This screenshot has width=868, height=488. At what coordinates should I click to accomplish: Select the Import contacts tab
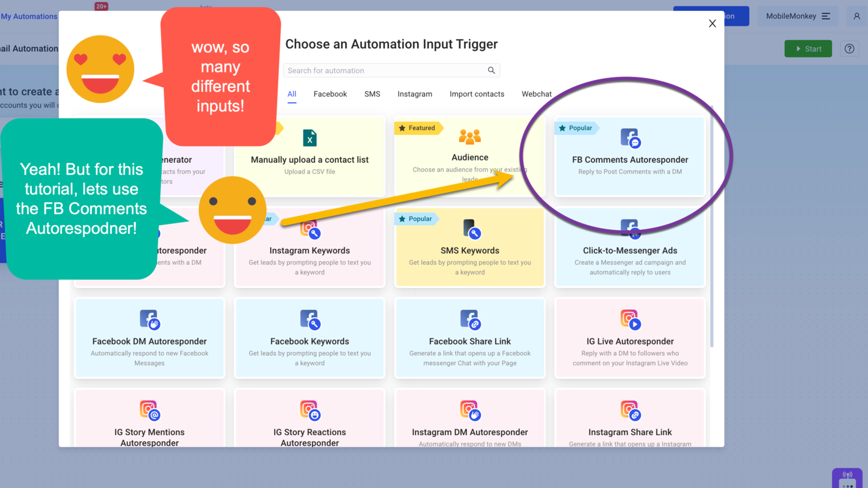477,94
